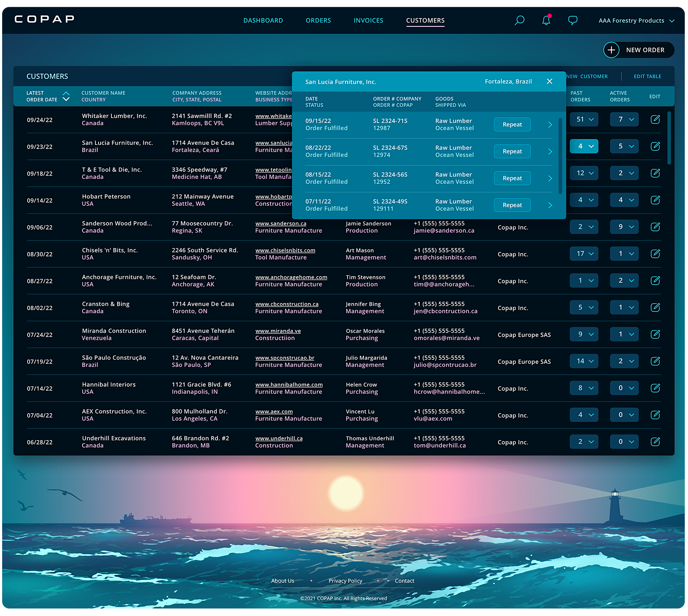Sort ascending by latest order date
The width and height of the screenshot is (688, 616).
click(x=66, y=93)
